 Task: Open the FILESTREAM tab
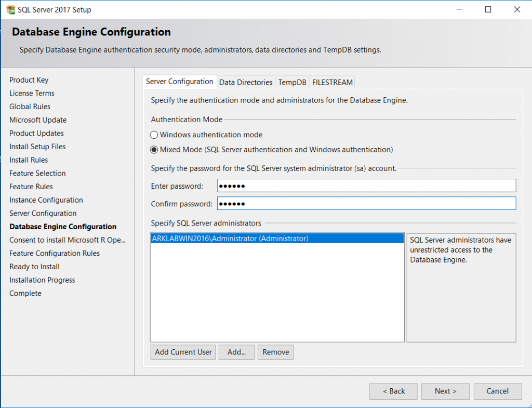click(x=332, y=82)
